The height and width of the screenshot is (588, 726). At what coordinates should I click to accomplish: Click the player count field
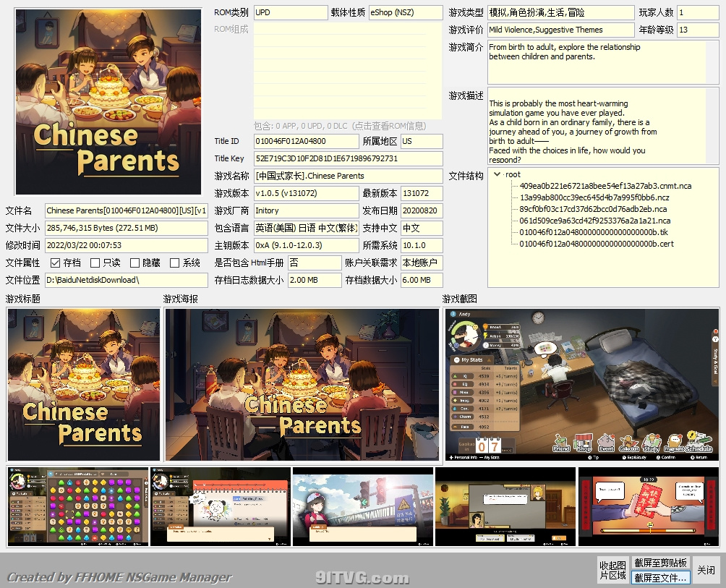pyautogui.click(x=698, y=12)
